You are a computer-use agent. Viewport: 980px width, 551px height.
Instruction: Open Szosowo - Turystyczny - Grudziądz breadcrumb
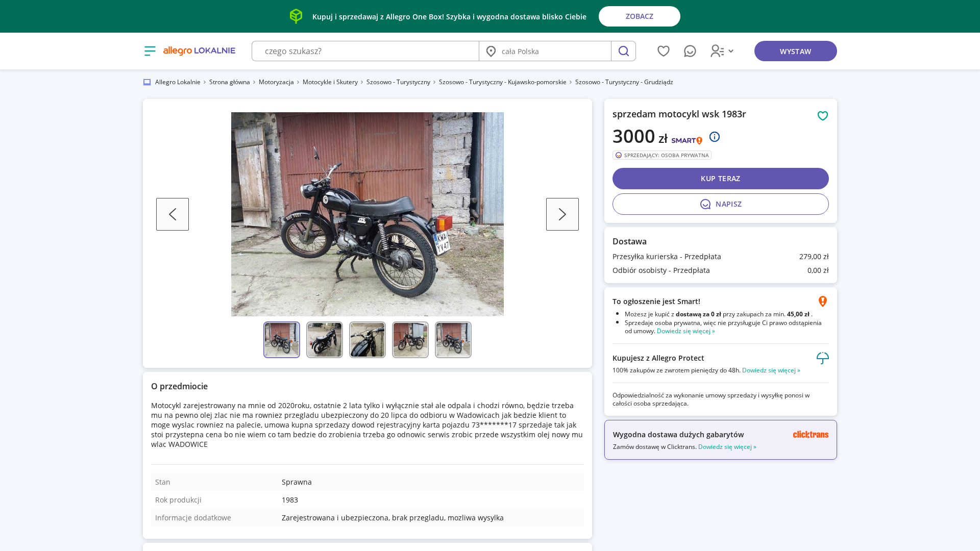624,82
